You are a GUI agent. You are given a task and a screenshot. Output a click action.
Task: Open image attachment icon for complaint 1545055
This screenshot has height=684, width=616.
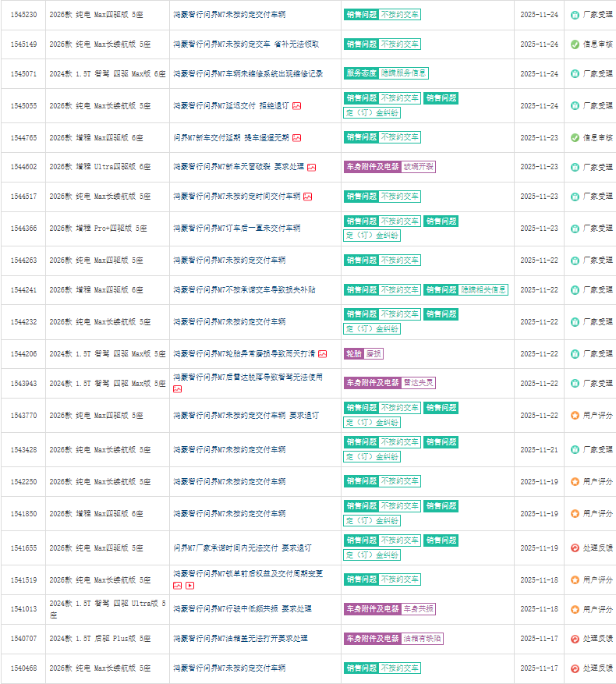(297, 105)
